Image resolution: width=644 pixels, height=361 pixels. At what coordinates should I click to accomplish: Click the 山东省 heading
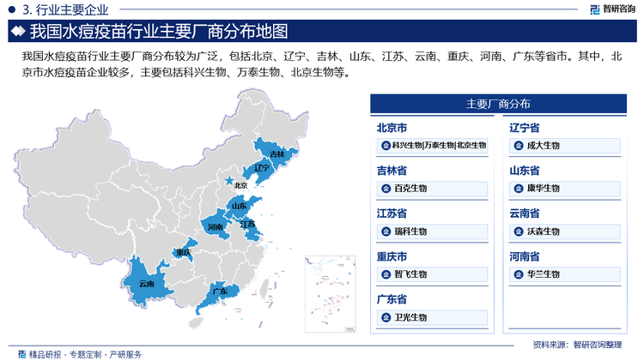(525, 171)
